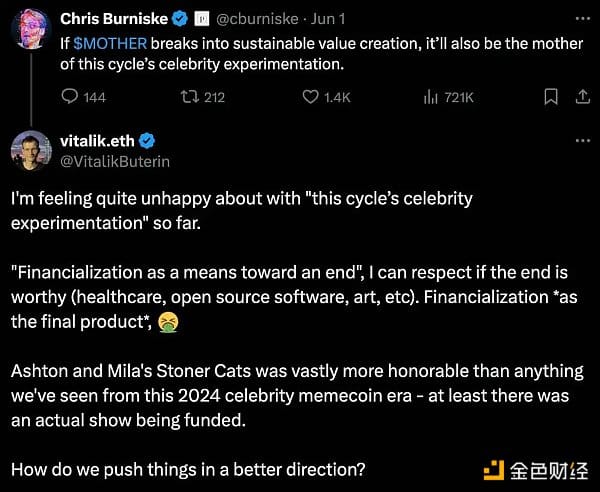Open the view analytics icon showing 721K

430,97
